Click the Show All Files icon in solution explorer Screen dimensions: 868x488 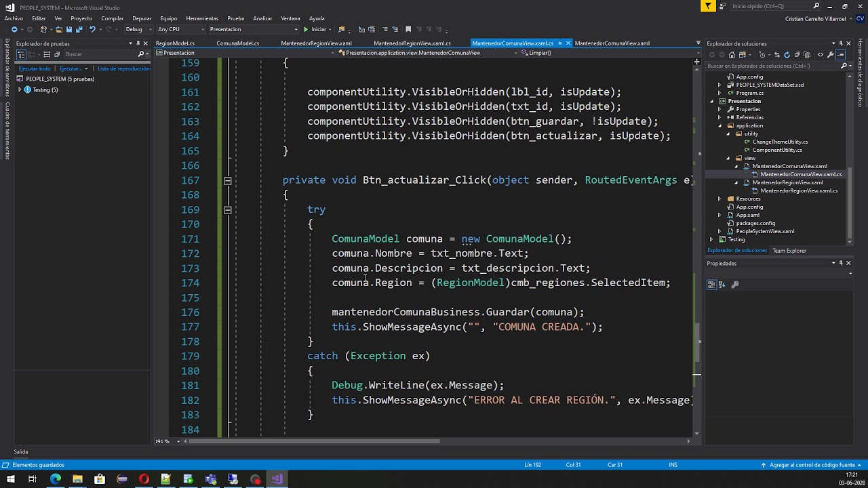click(x=807, y=55)
